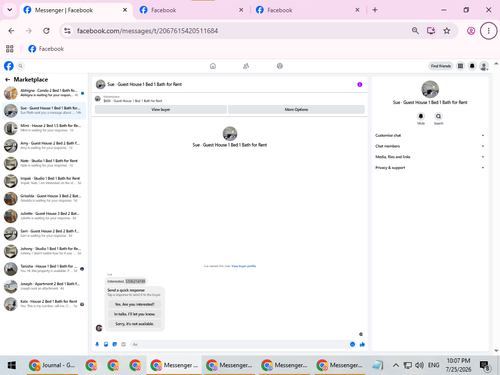Click the attach file icon in composer
Viewport: 500px width, 375px height.
tap(106, 344)
